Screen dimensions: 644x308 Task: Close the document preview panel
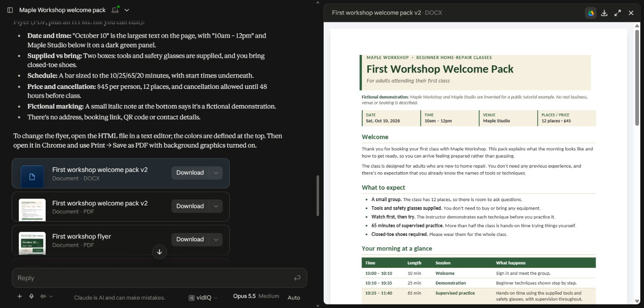[x=631, y=13]
